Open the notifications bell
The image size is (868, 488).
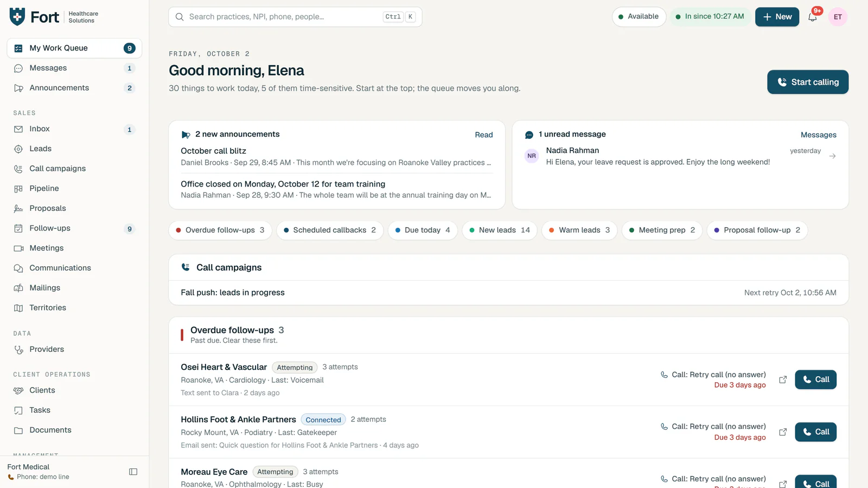813,17
